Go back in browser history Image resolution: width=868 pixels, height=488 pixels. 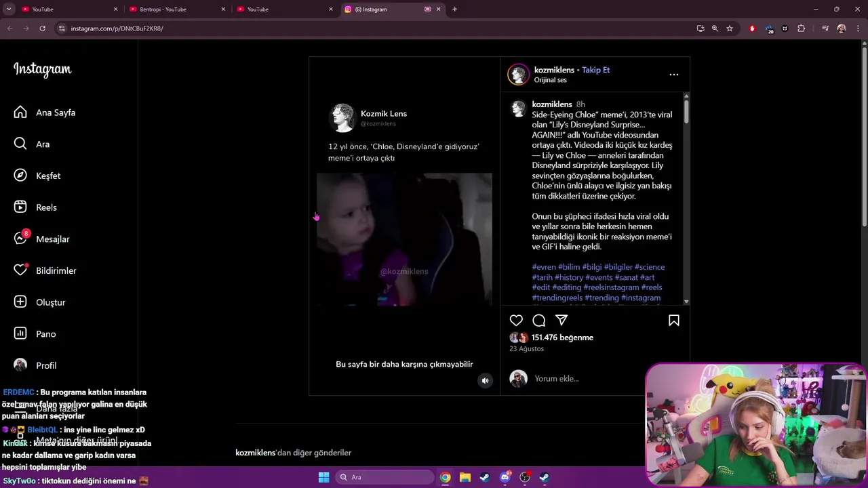(9, 28)
